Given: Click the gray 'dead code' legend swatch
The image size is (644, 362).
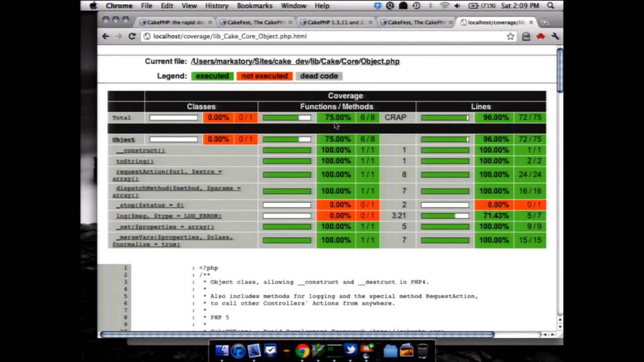Looking at the screenshot, I should click(319, 76).
